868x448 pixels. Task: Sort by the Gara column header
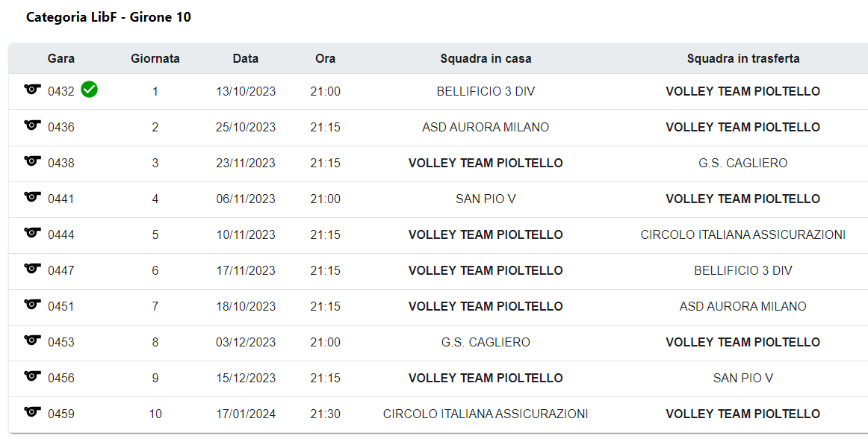(x=61, y=59)
